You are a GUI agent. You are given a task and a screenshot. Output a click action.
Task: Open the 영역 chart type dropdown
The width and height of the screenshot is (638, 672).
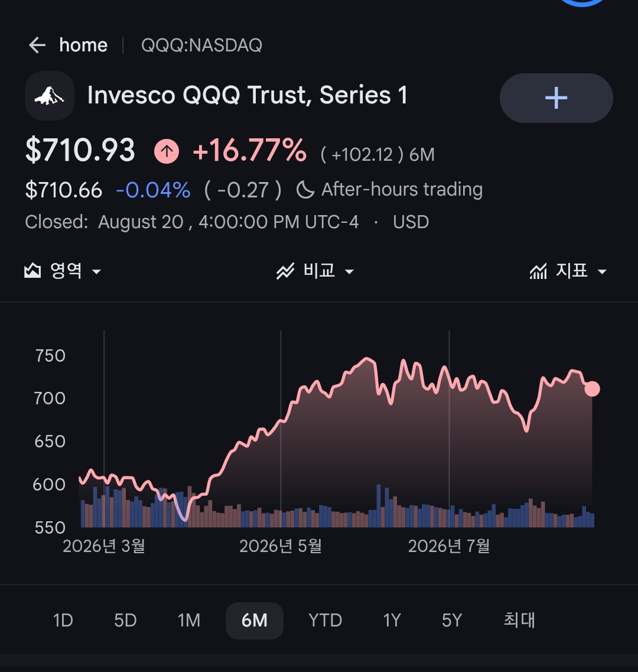[x=63, y=271]
